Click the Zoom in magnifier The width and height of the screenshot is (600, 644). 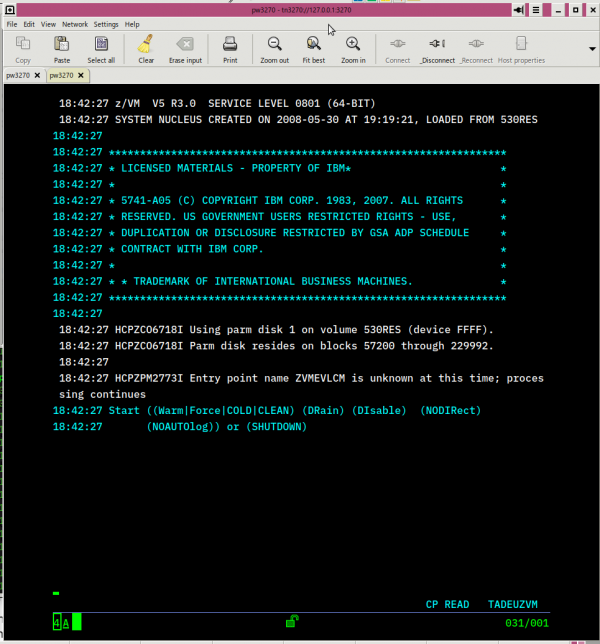point(353,49)
